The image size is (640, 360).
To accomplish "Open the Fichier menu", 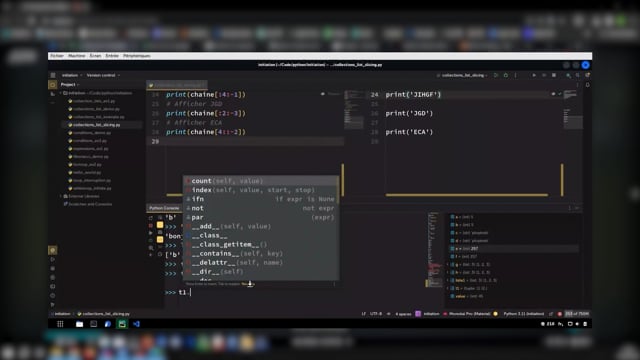I will [x=57, y=56].
